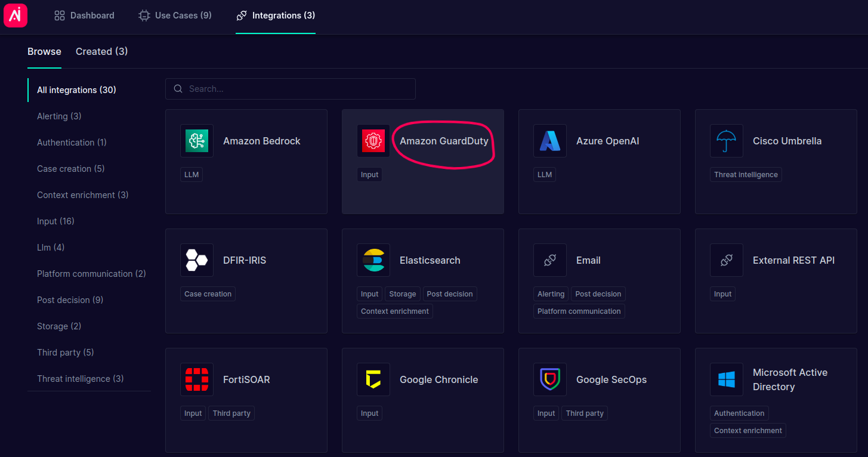The image size is (868, 457).
Task: Click the Amazon GuardDuty logo icon
Action: (x=373, y=141)
